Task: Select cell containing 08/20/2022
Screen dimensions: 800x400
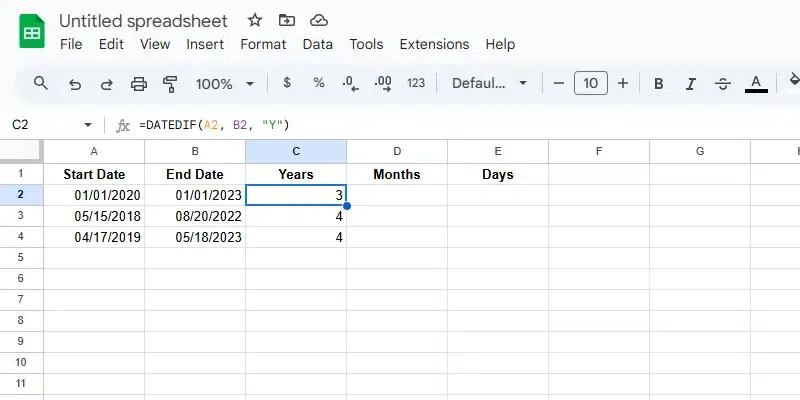Action: (x=195, y=216)
